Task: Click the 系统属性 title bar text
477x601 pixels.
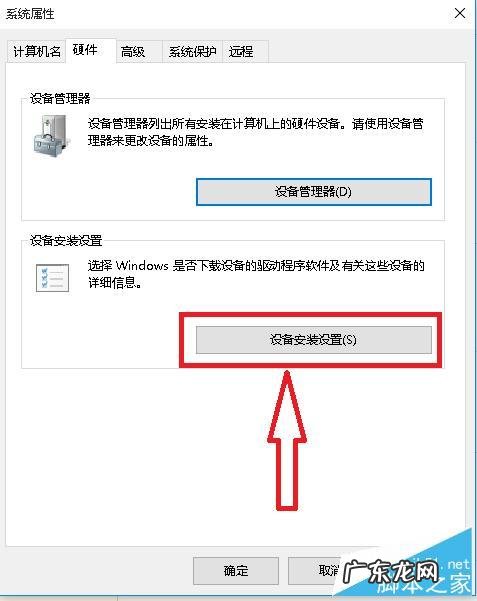Action: point(30,14)
